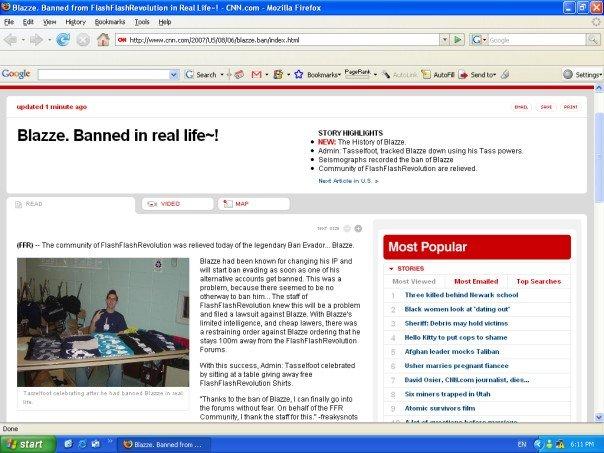This screenshot has height=453, width=604.
Task: Click the Firefox icon in title bar
Action: [5, 7]
